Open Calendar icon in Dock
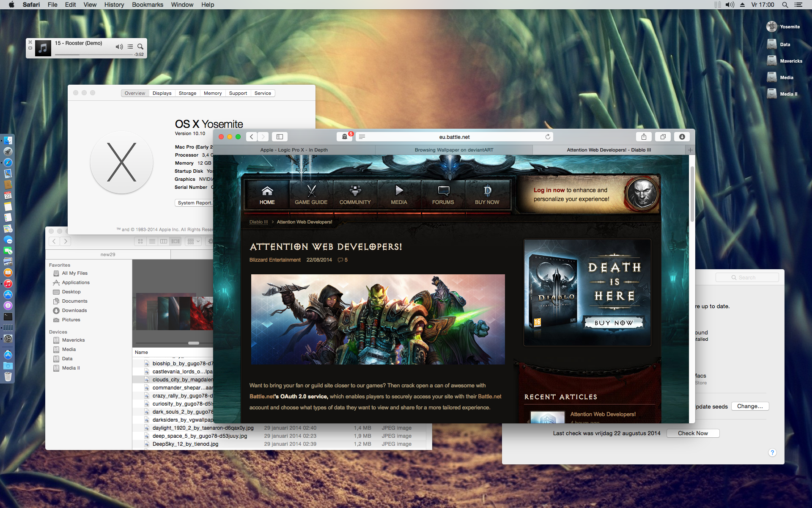812x508 pixels. pyautogui.click(x=8, y=196)
